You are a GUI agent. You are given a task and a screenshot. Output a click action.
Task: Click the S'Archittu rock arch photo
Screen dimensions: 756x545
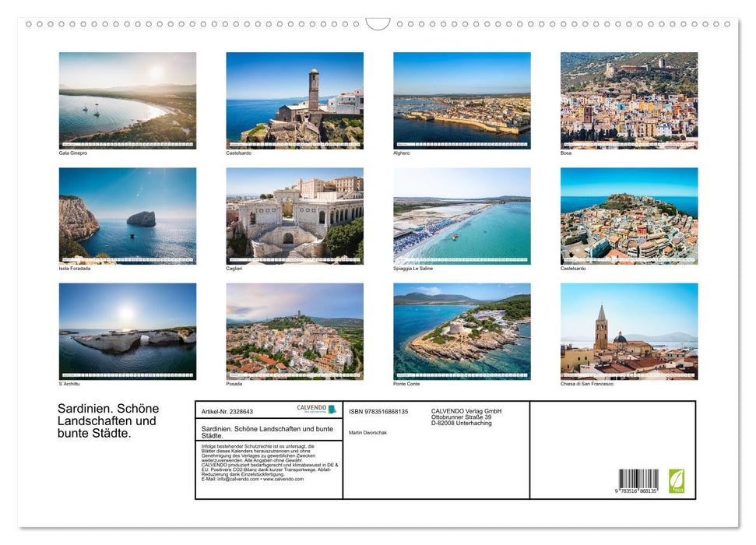coord(127,332)
